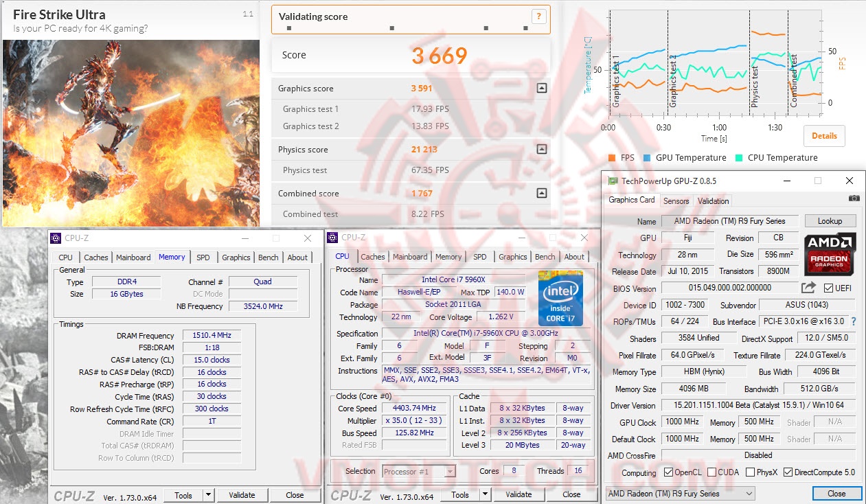Open the Processor #1 selection dropdown
This screenshot has height=504, width=866.
pyautogui.click(x=419, y=472)
